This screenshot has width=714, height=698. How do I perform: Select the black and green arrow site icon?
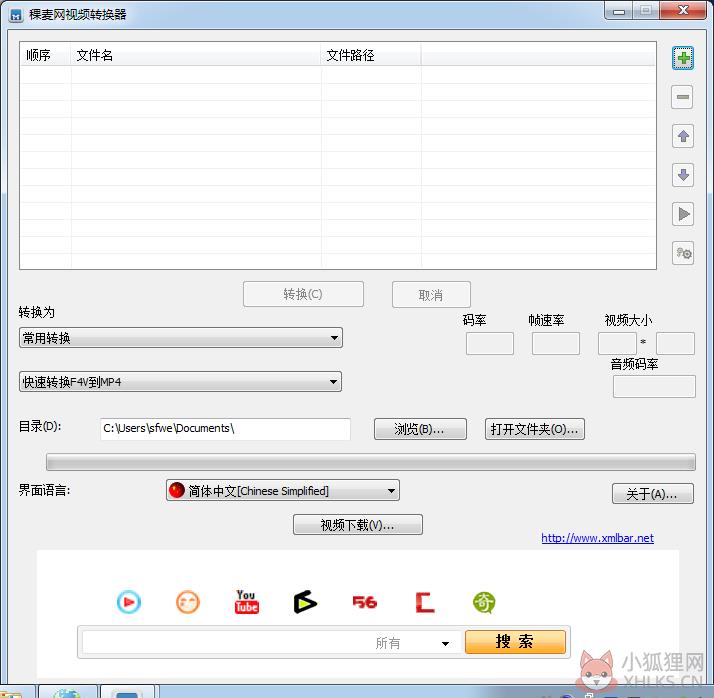pos(305,602)
